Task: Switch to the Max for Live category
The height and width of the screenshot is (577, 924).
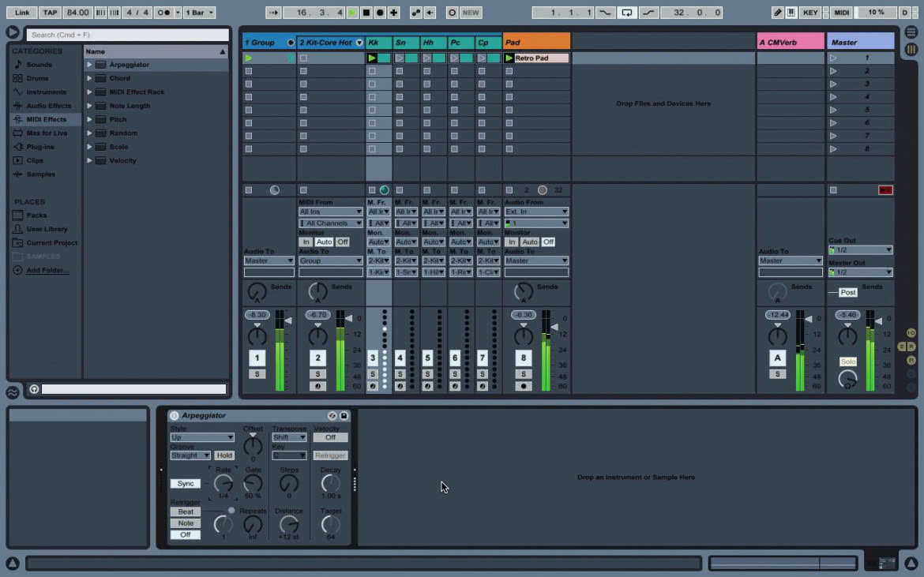Action: click(x=47, y=133)
